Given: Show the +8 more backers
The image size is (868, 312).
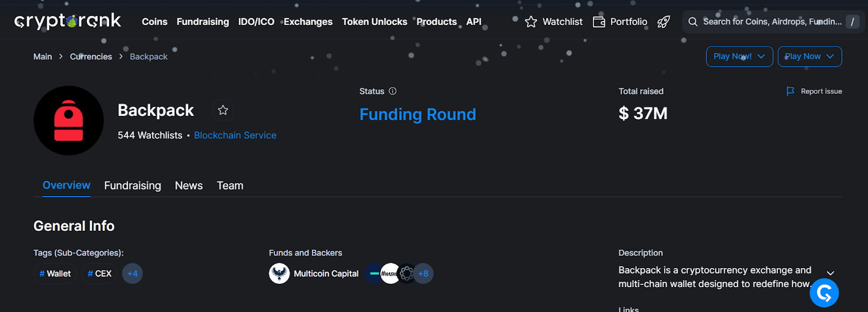Looking at the screenshot, I should (x=424, y=274).
